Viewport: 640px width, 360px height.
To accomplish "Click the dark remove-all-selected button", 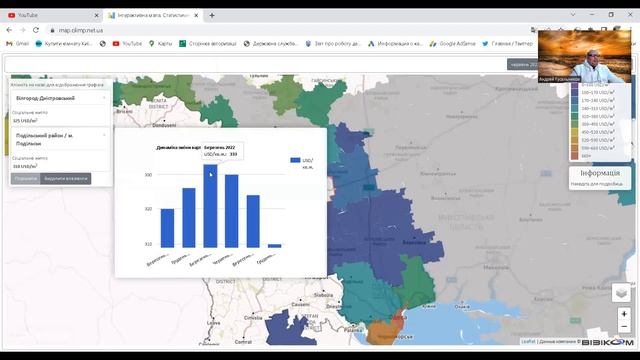I will coord(66,179).
